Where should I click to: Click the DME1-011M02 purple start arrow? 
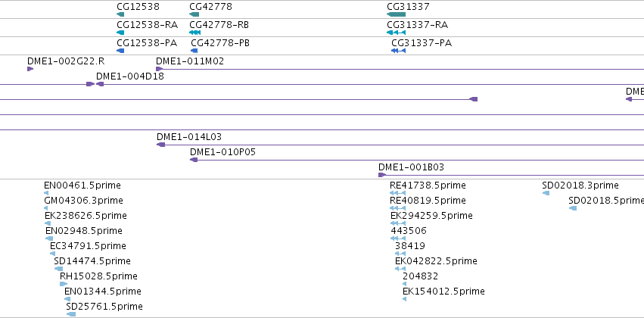tap(160, 69)
